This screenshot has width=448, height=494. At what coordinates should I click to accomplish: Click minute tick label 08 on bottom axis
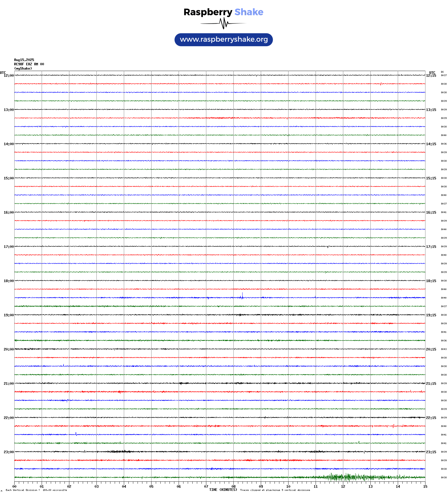233,487
